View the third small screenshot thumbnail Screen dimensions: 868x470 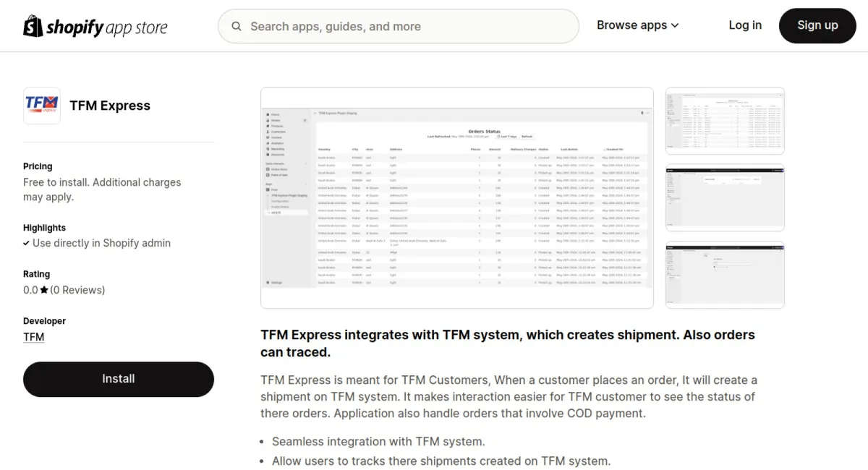click(725, 275)
